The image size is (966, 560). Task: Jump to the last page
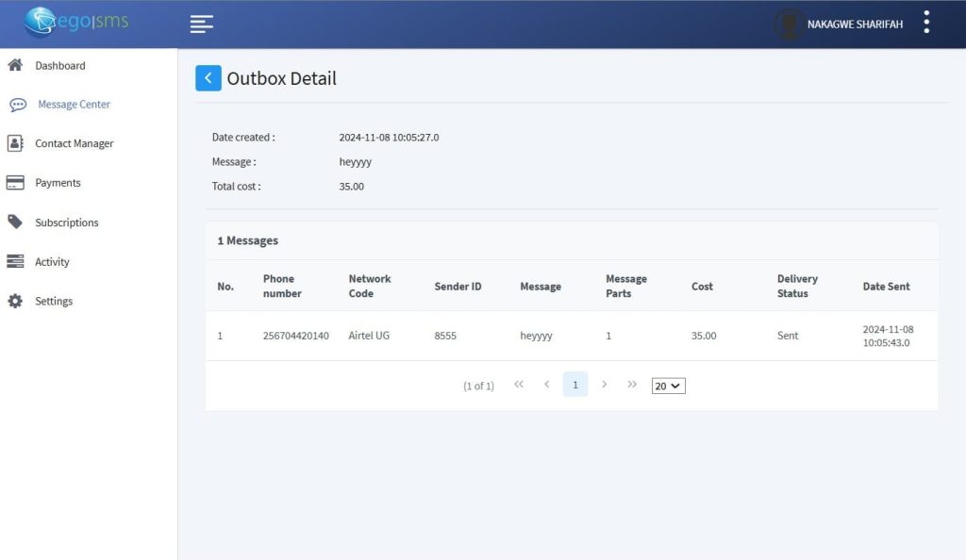(632, 385)
